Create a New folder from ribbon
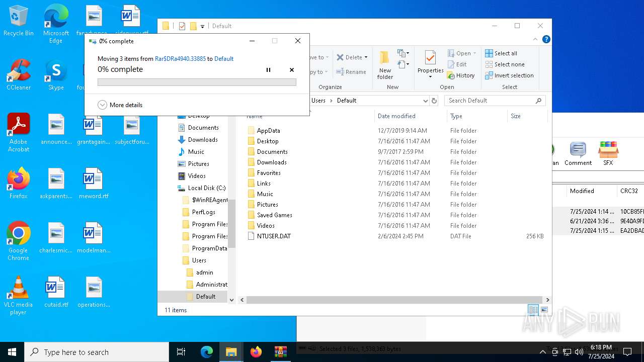The height and width of the screenshot is (362, 644). pyautogui.click(x=385, y=64)
